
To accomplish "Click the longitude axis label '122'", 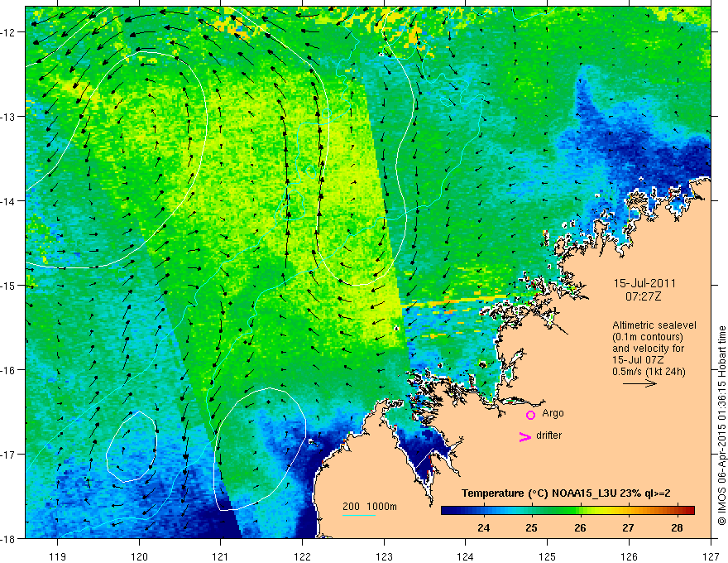I will pos(302,556).
